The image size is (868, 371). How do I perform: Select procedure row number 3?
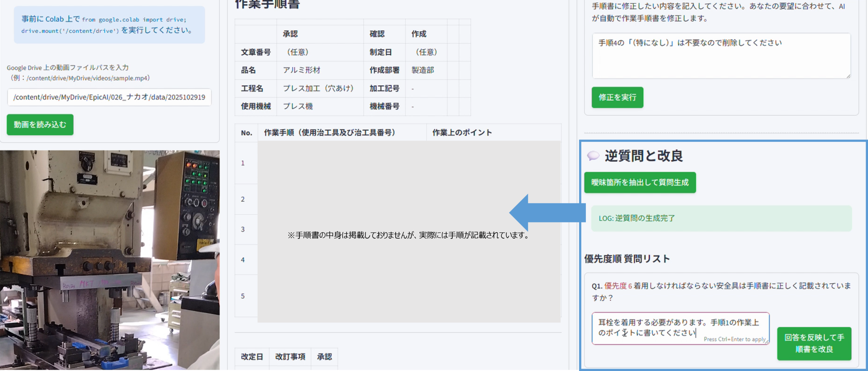[243, 229]
